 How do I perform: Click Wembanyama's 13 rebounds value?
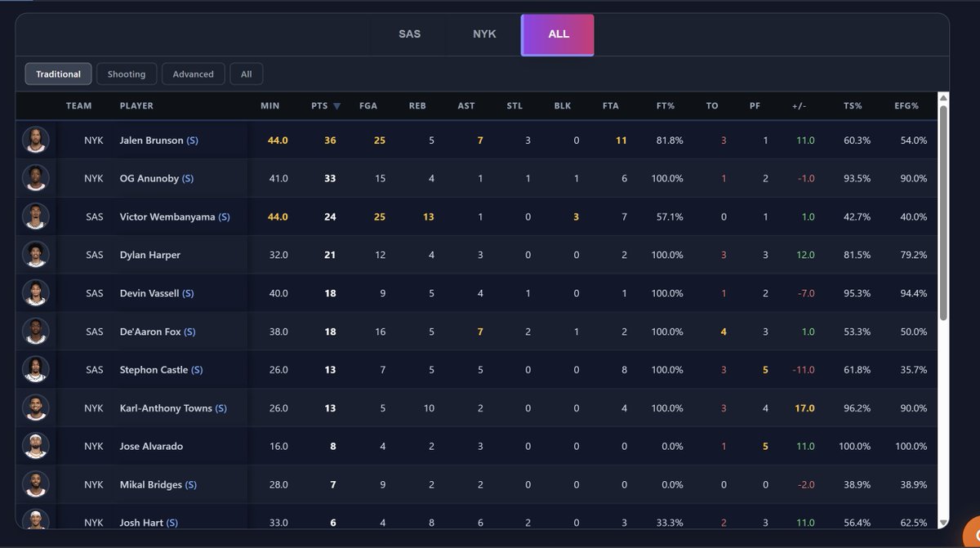coord(428,217)
